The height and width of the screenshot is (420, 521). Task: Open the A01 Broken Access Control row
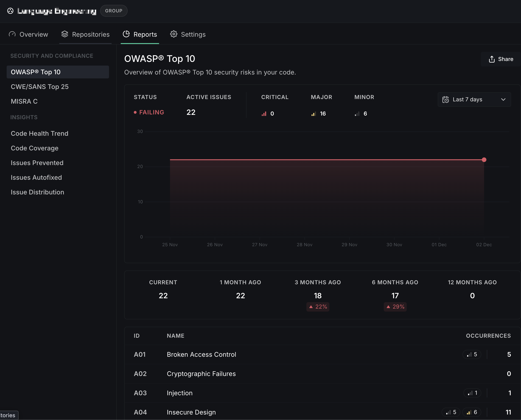(201, 354)
